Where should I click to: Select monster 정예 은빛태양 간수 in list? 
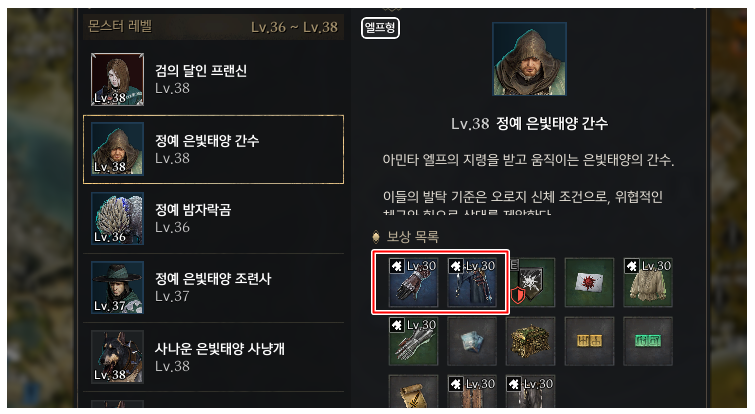click(x=213, y=149)
